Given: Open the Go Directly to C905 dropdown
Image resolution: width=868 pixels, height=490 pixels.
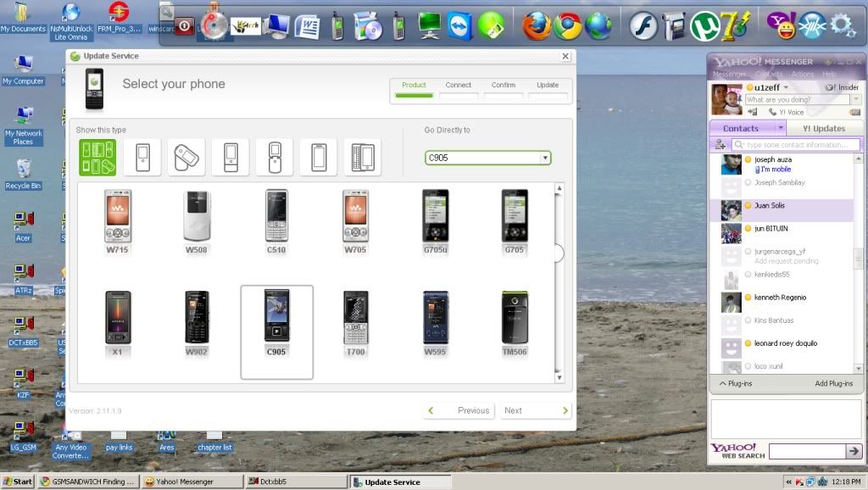Looking at the screenshot, I should click(543, 158).
